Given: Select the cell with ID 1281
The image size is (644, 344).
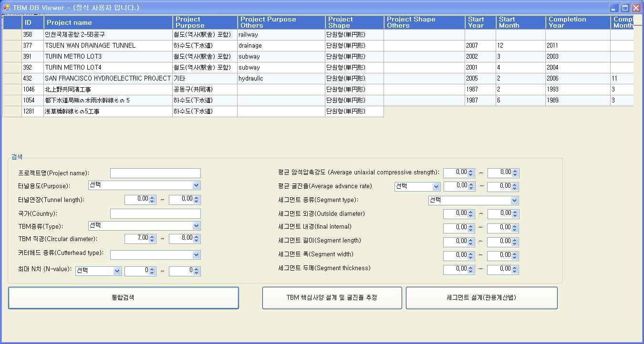Looking at the screenshot, I should 33,111.
